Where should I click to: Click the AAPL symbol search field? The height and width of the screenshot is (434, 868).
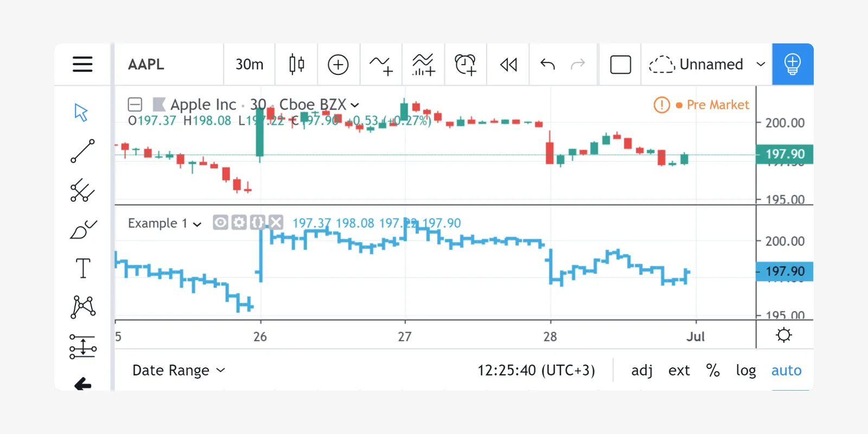(169, 65)
